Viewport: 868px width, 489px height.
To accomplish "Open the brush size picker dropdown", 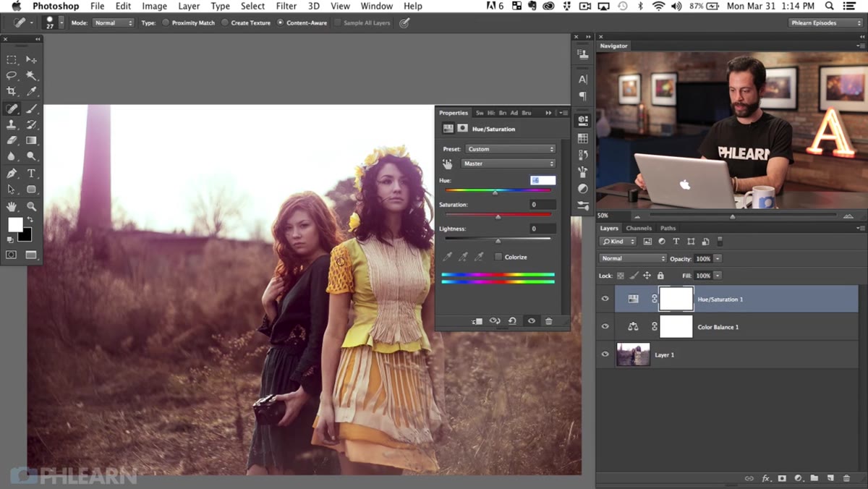I will click(61, 22).
